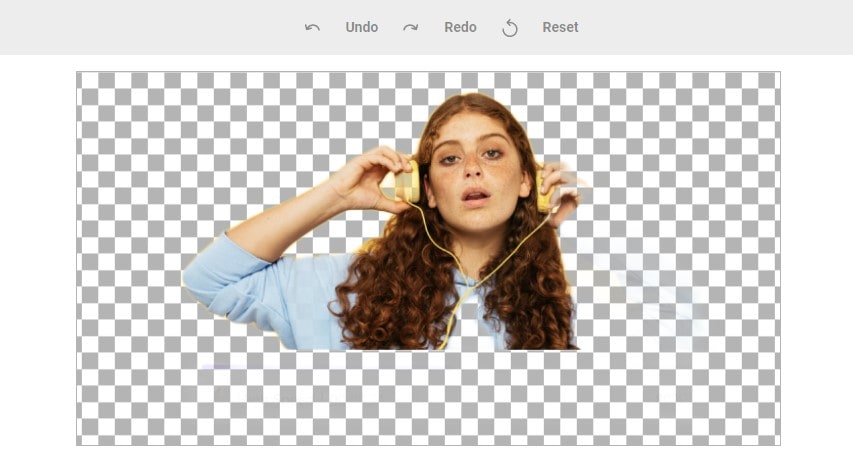Click the undo arrow icon

312,27
